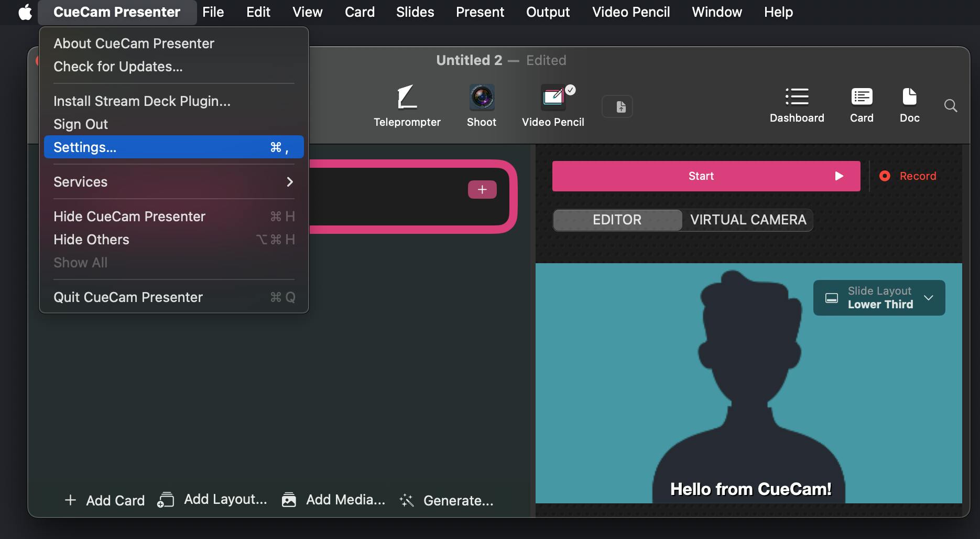The width and height of the screenshot is (980, 539).
Task: Open the Video Pencil menu
Action: tap(631, 12)
